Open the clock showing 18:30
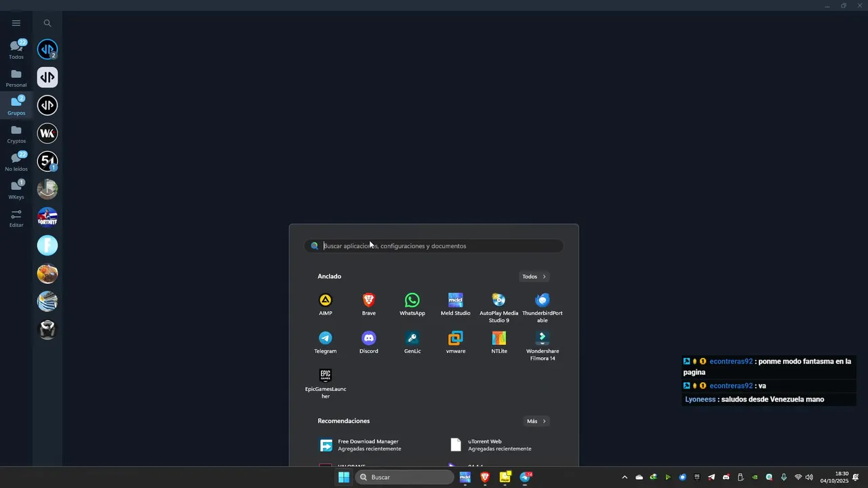Image resolution: width=868 pixels, height=488 pixels. coord(835,477)
